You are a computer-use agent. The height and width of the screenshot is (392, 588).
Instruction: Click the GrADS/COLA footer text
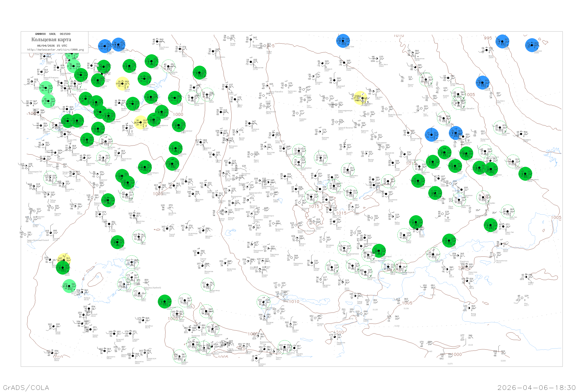pos(26,387)
